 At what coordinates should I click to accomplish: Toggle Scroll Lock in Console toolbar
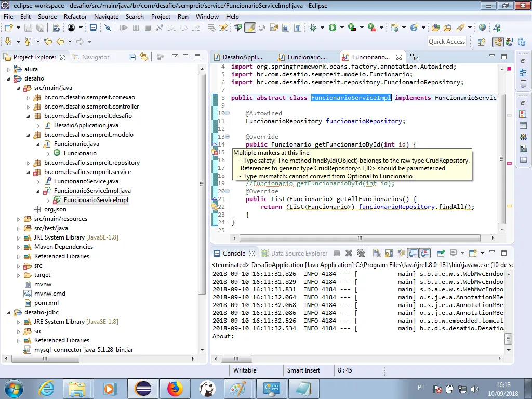coord(388,254)
